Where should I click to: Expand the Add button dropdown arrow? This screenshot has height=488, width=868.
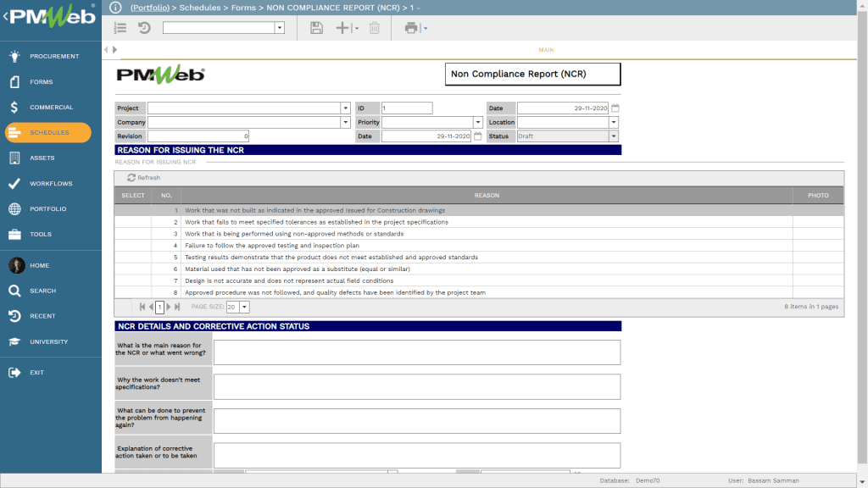click(357, 28)
